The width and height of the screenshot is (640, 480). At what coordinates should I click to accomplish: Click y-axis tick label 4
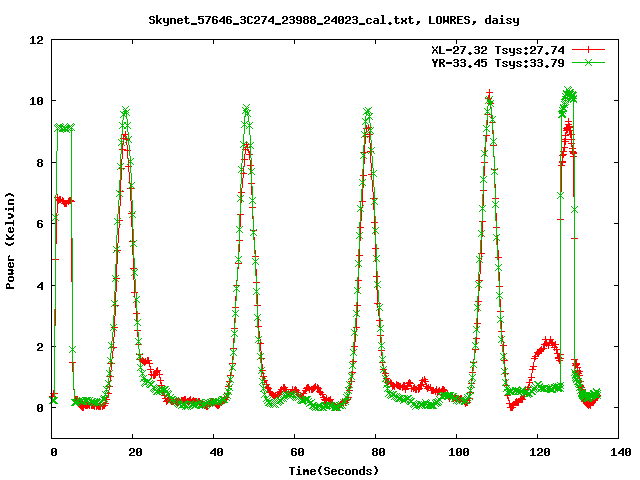40,285
